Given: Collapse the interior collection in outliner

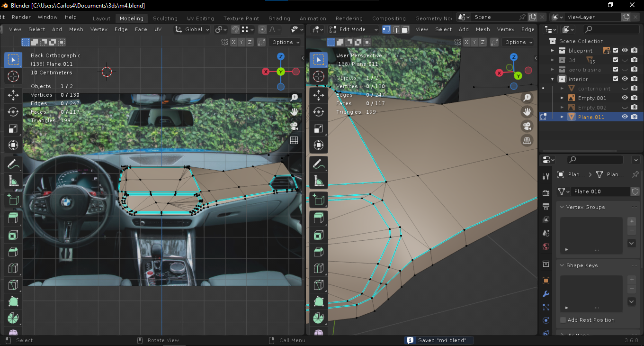Looking at the screenshot, I should click(552, 79).
